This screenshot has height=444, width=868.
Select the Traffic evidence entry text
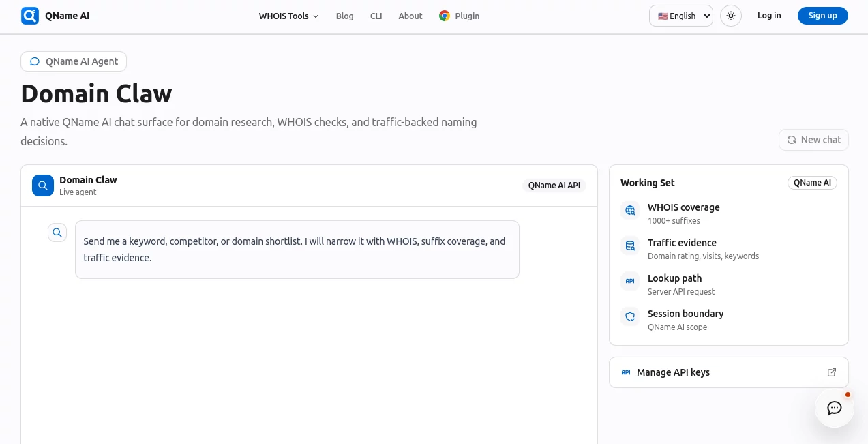[x=682, y=243]
